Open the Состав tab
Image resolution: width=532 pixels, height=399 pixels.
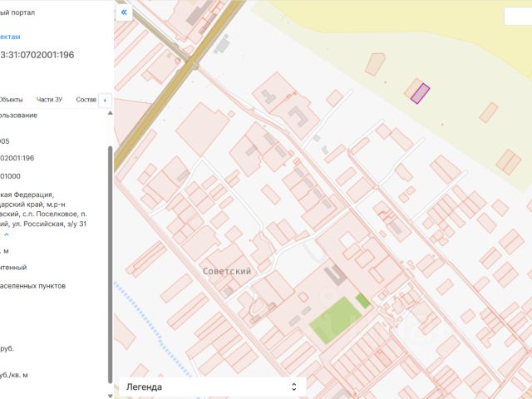[x=86, y=100]
